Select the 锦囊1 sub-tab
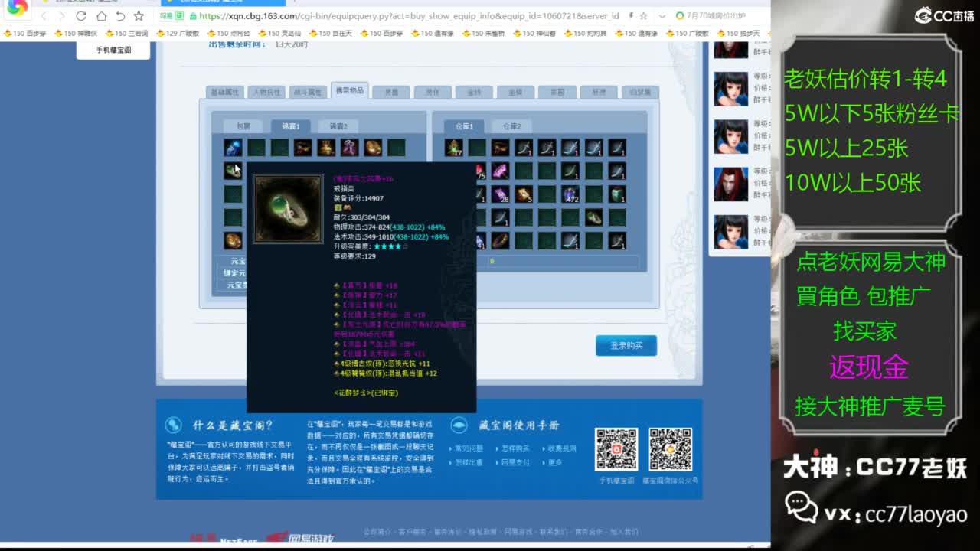980x551 pixels. coord(291,126)
